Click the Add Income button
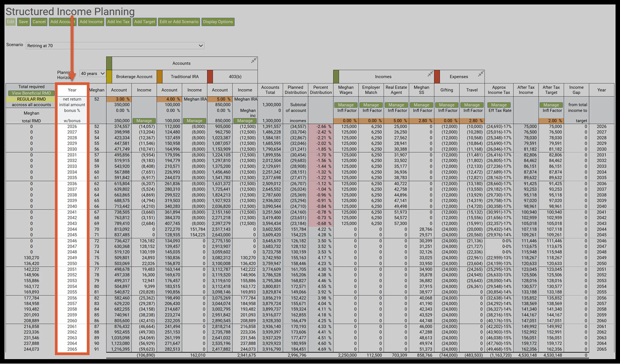 (x=91, y=22)
